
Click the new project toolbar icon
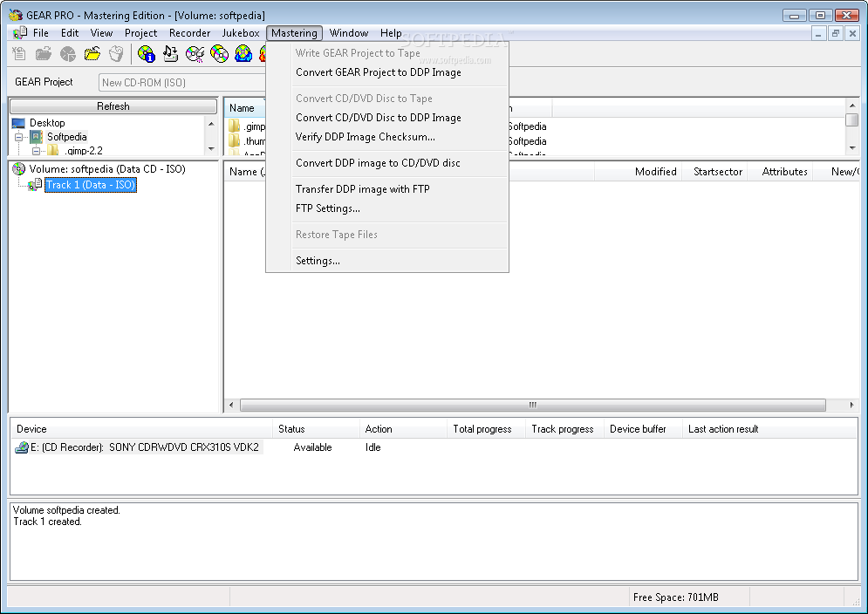point(19,54)
